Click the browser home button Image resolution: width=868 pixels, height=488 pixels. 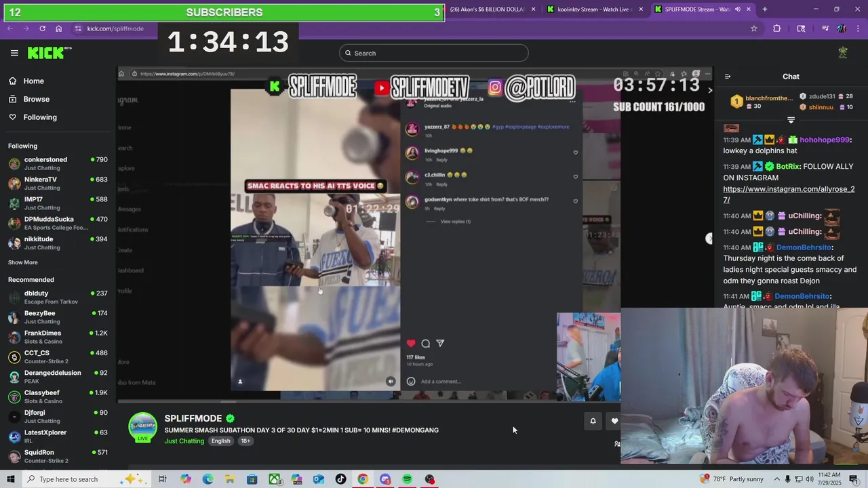58,28
